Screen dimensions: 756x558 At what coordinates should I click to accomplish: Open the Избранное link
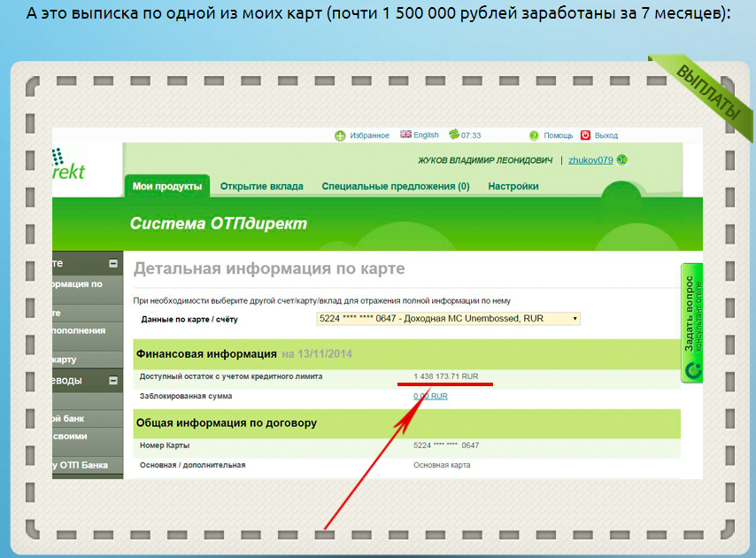pyautogui.click(x=369, y=136)
